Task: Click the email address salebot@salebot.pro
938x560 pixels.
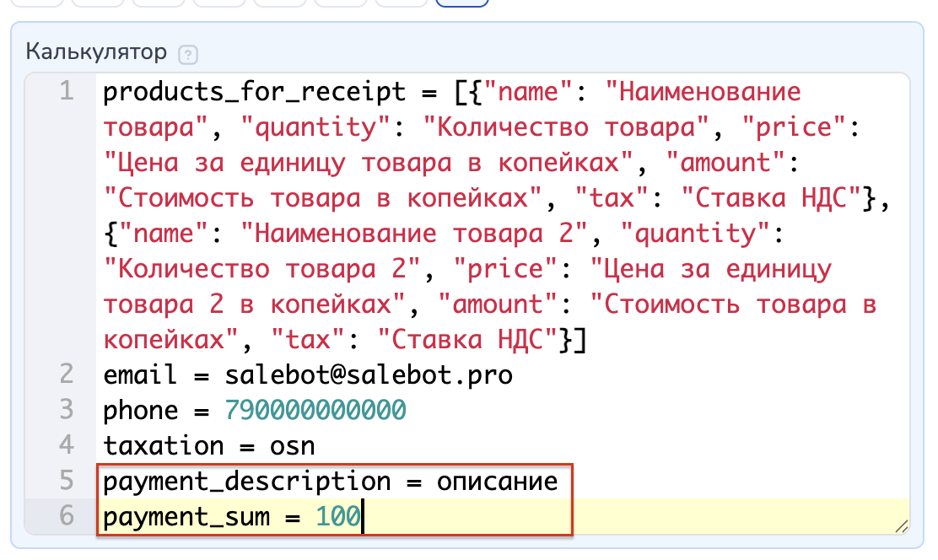Action: click(369, 374)
